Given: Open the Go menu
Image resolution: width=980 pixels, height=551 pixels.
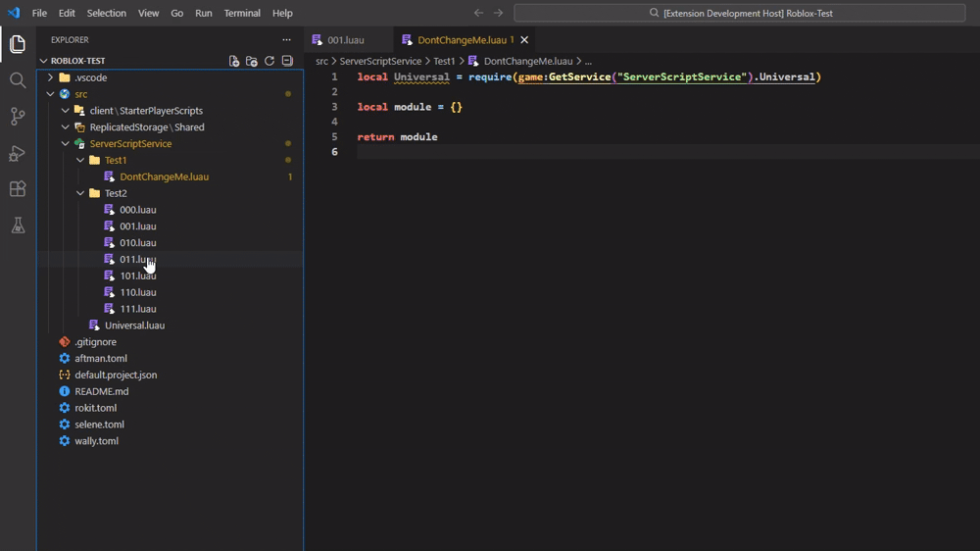Looking at the screenshot, I should (x=176, y=13).
